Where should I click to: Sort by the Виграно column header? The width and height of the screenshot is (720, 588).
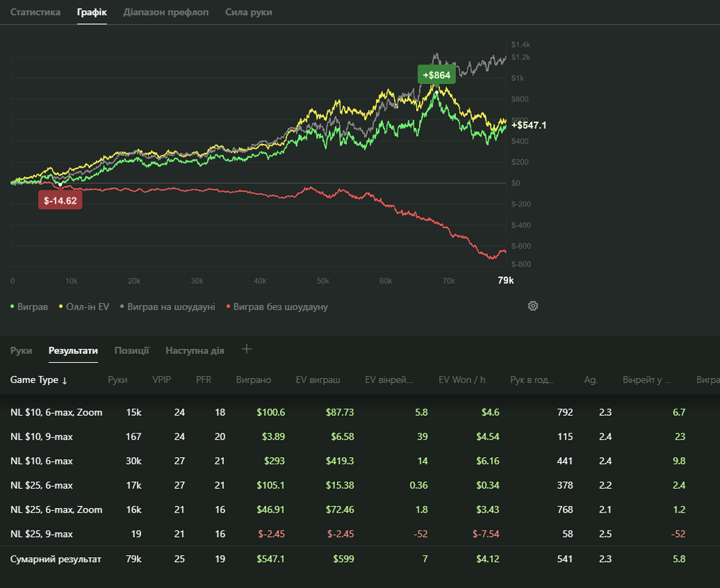tap(253, 380)
